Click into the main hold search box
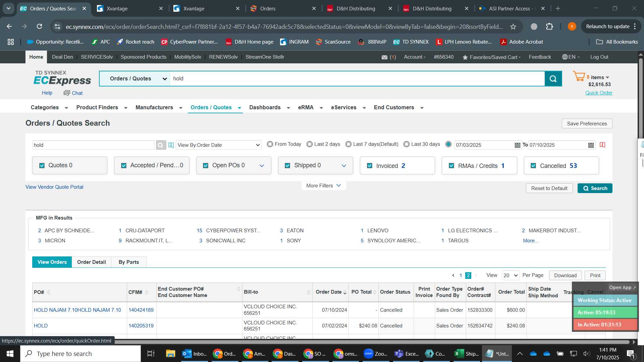The width and height of the screenshot is (644, 362). [x=357, y=79]
